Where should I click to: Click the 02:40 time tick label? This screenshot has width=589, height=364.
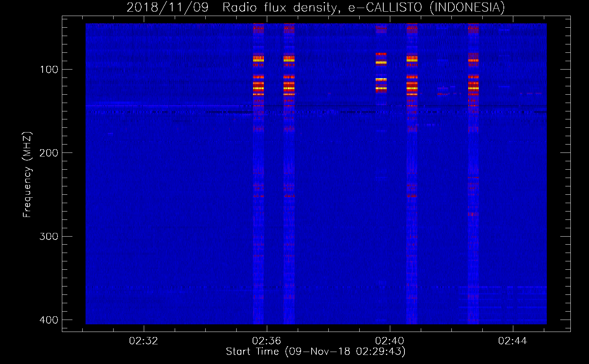[x=390, y=341]
